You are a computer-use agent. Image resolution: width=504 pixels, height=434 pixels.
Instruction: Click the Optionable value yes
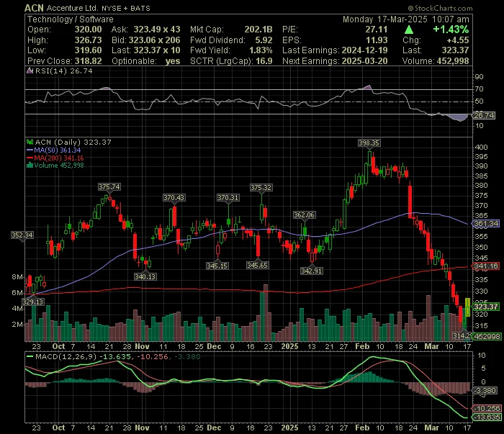(173, 61)
